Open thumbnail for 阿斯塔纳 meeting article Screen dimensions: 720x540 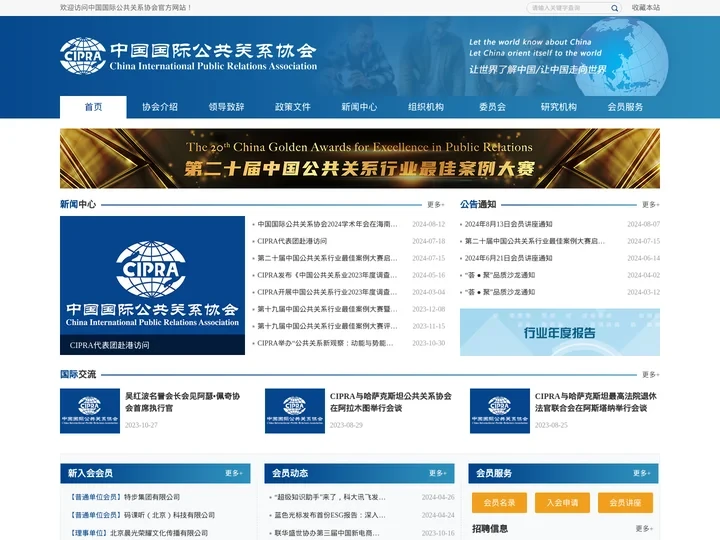point(500,411)
